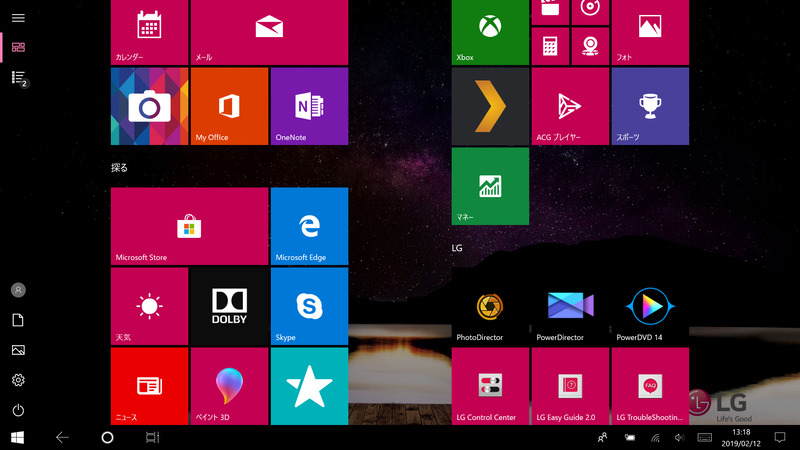Open the touch keyboard icon

pos(705,437)
